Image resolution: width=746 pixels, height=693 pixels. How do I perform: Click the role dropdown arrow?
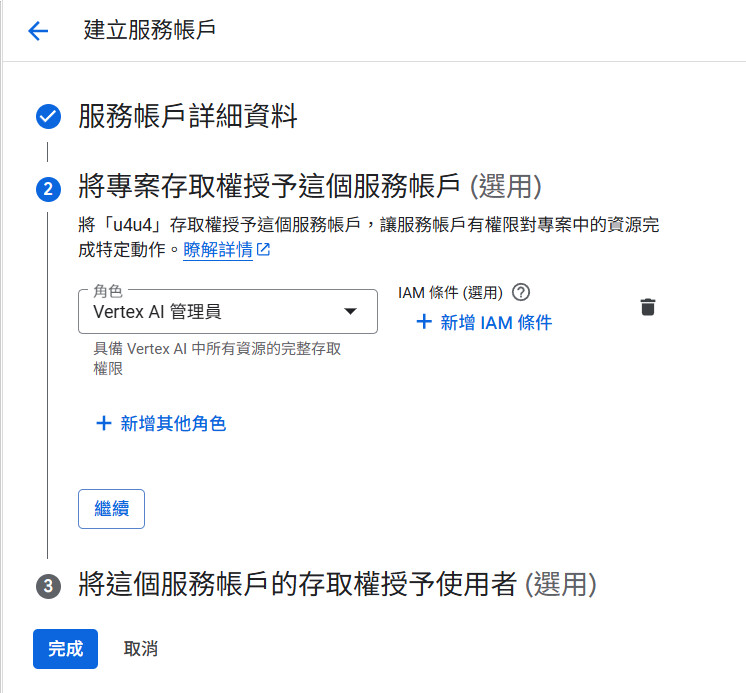tap(350, 311)
